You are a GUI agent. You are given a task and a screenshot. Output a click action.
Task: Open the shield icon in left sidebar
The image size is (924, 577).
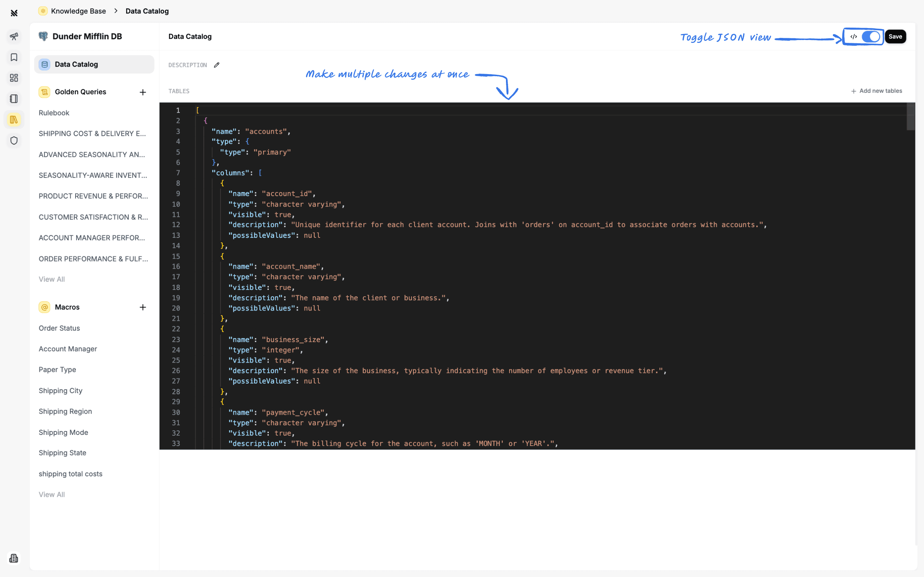14,140
